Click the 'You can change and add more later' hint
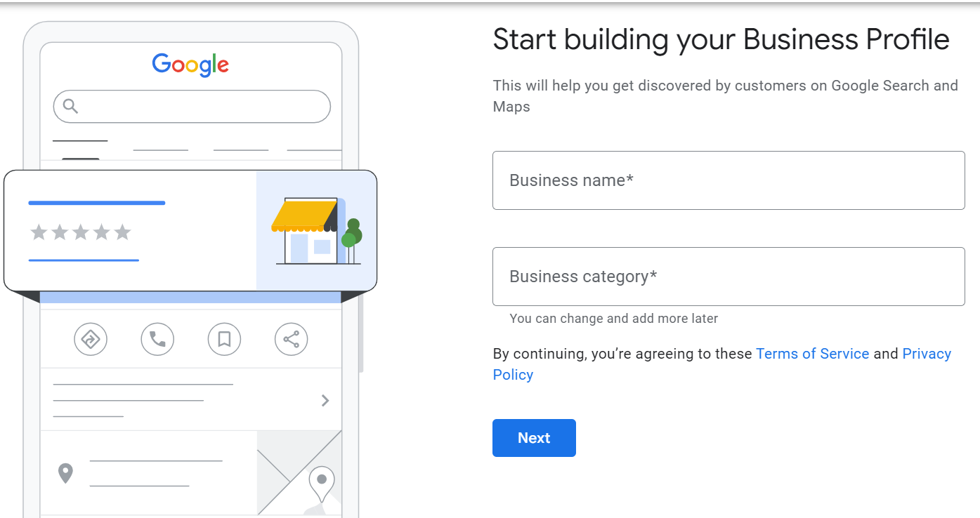The width and height of the screenshot is (980, 518). 614,319
